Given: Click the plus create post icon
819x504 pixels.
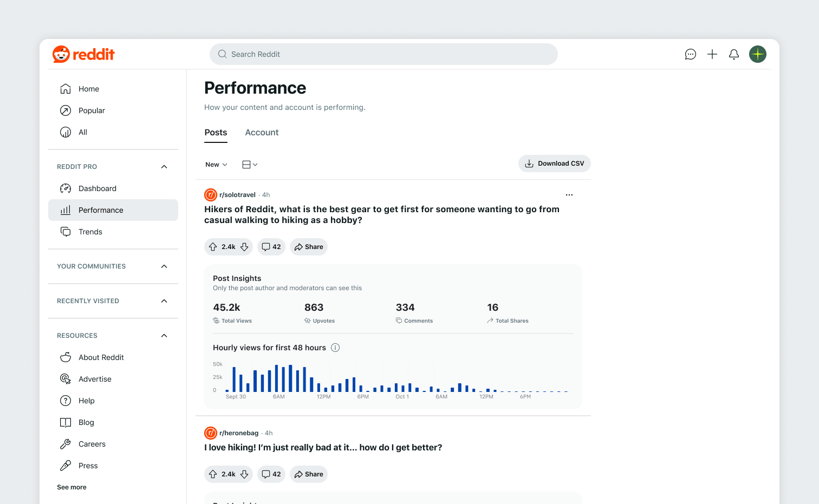Looking at the screenshot, I should pos(712,54).
